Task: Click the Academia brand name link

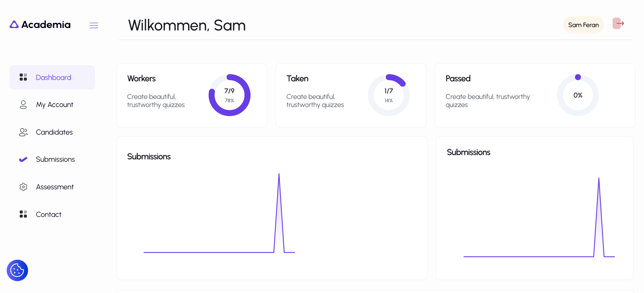Action: (x=46, y=25)
